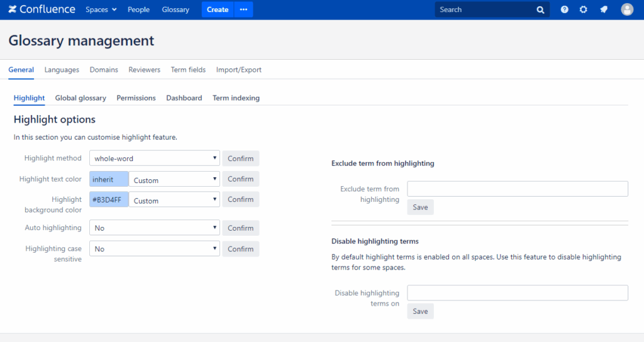Switch to the Languages tab

[x=62, y=70]
